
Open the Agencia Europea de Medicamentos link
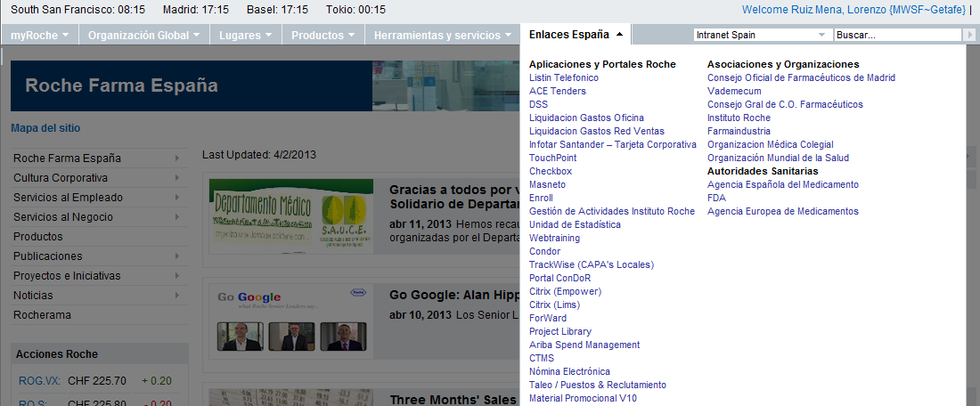[x=782, y=211]
